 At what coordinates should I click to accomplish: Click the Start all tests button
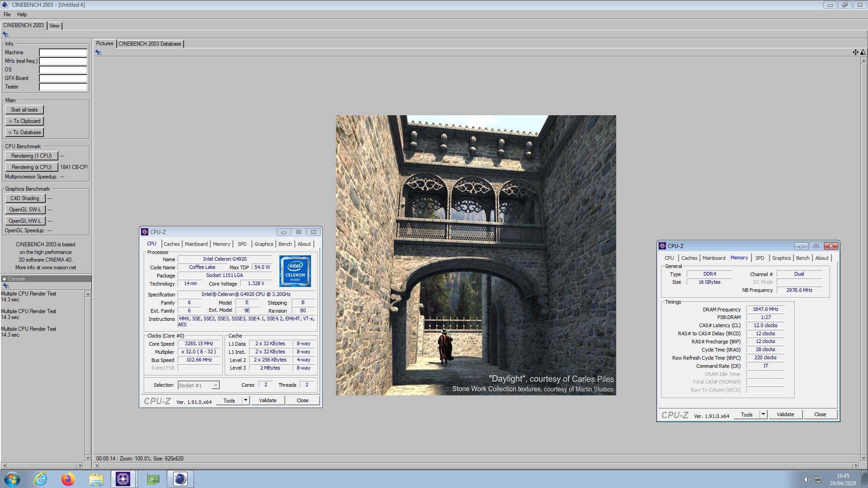pyautogui.click(x=24, y=110)
